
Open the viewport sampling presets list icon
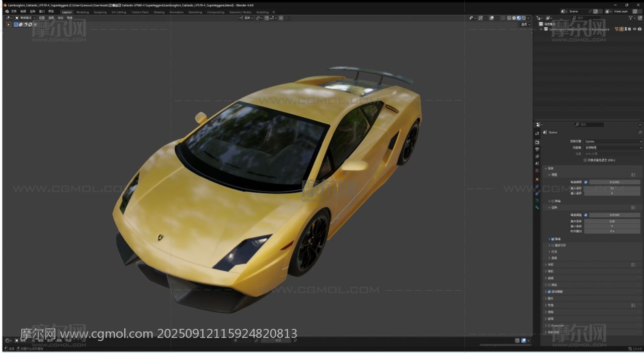click(x=633, y=175)
